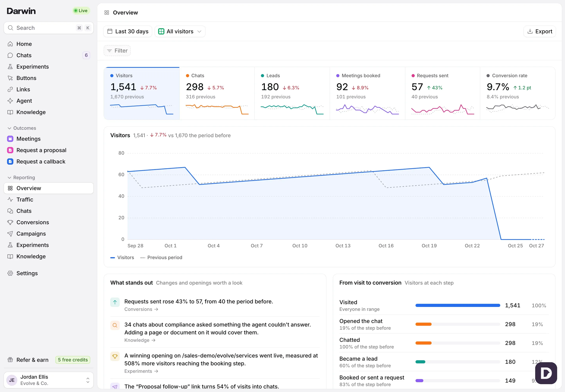
Task: Select the Meetings booked metric card
Action: coord(367,93)
